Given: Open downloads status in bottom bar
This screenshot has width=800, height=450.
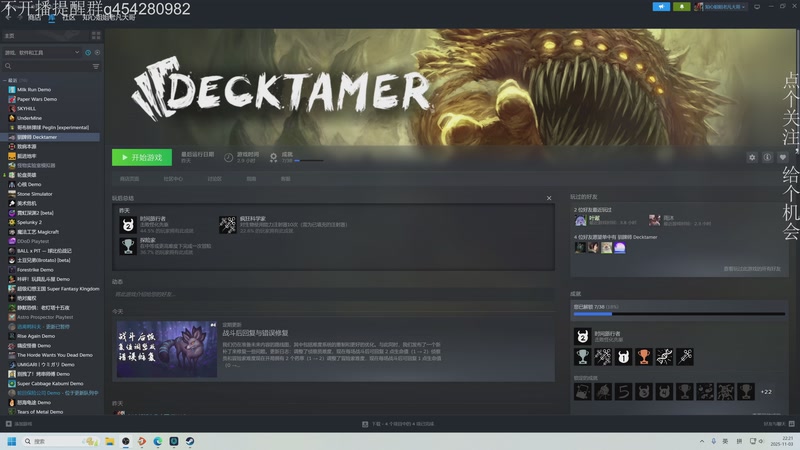Looking at the screenshot, I should (x=398, y=424).
